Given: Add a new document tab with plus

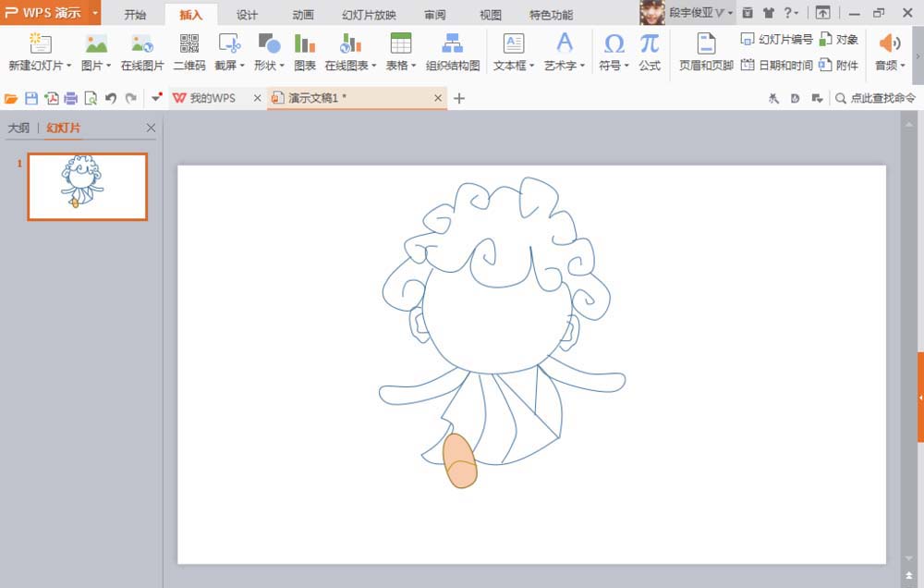Looking at the screenshot, I should tap(459, 98).
